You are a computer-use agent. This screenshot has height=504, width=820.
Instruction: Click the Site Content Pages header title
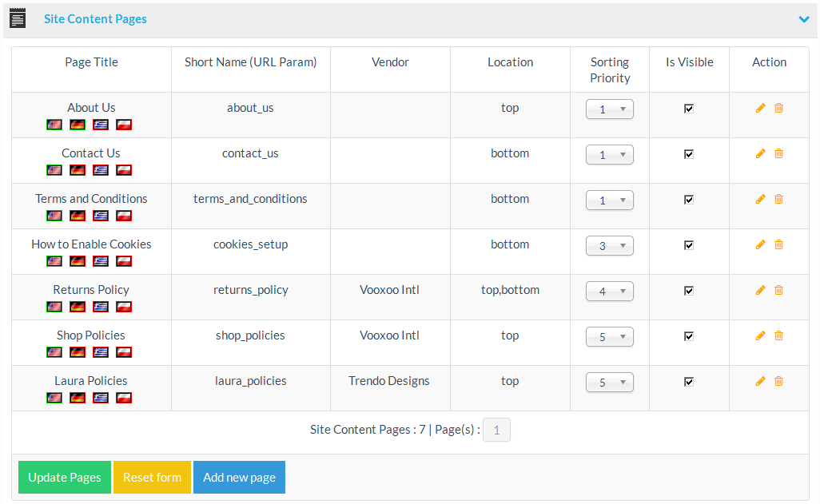(x=95, y=19)
